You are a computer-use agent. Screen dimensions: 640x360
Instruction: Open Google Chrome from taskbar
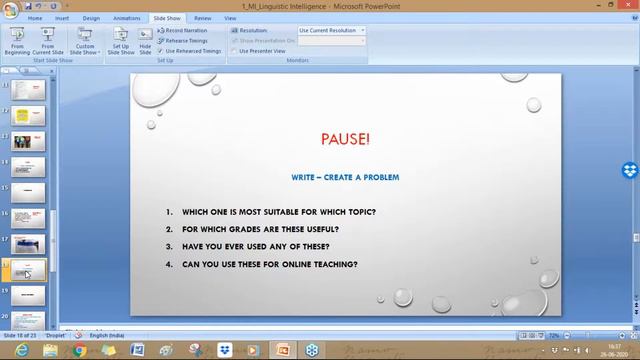(x=80, y=350)
